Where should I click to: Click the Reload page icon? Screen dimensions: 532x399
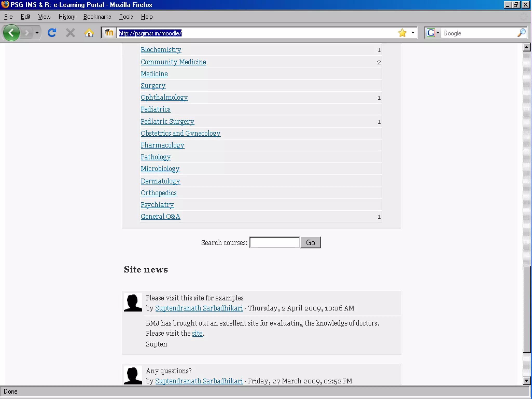pyautogui.click(x=52, y=33)
